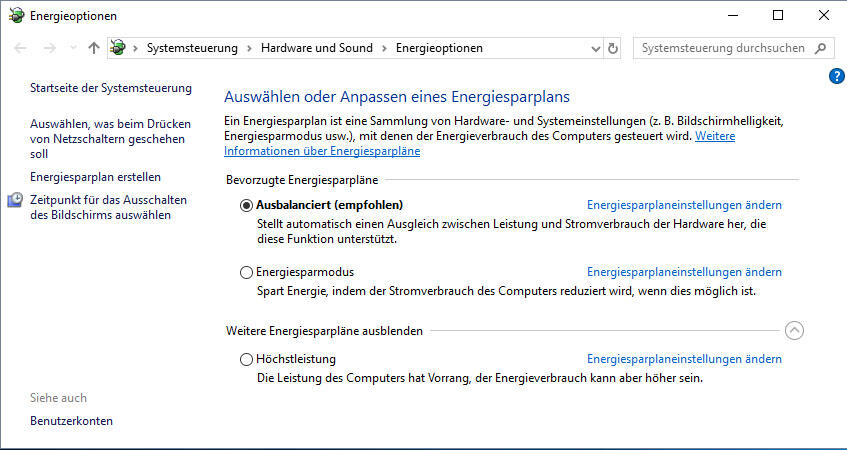Click the Systemsteuerung durchsuchen search field
The image size is (847, 450).
[720, 48]
